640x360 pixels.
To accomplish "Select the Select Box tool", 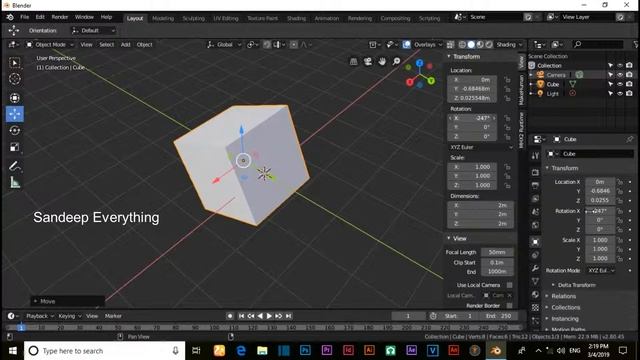I will coord(15,62).
